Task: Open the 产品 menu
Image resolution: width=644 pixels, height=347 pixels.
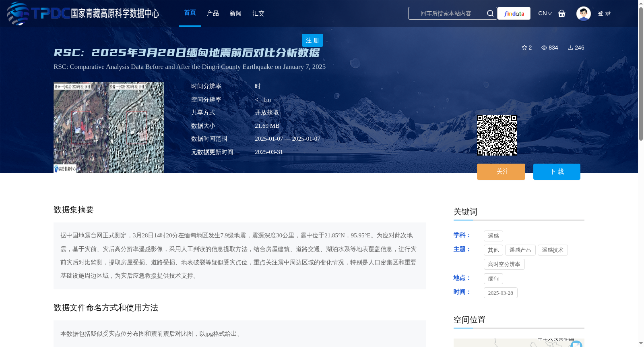Action: pyautogui.click(x=213, y=13)
